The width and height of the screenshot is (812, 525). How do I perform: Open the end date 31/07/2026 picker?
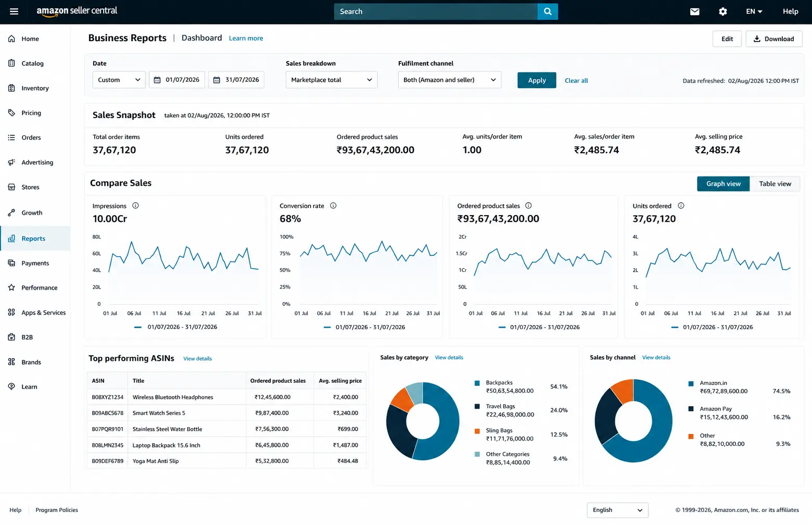(x=236, y=80)
